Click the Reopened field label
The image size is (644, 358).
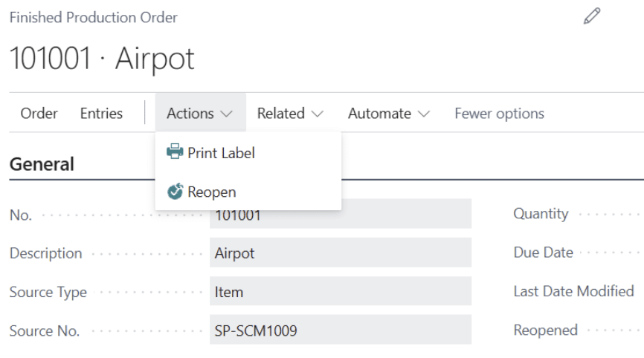pos(545,330)
